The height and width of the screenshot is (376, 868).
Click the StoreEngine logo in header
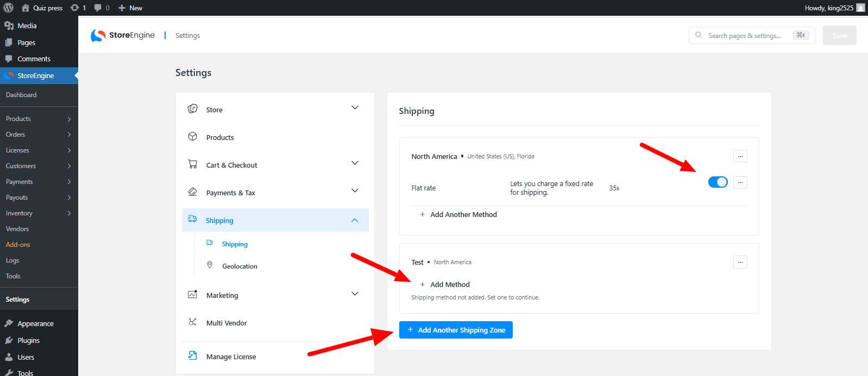(123, 35)
